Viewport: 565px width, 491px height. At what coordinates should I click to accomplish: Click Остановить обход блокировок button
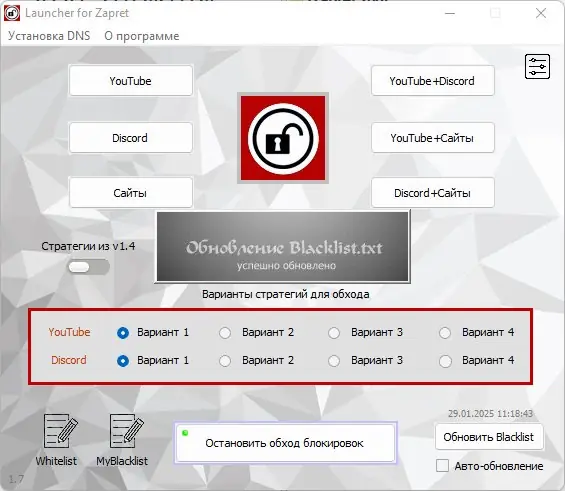pyautogui.click(x=285, y=443)
